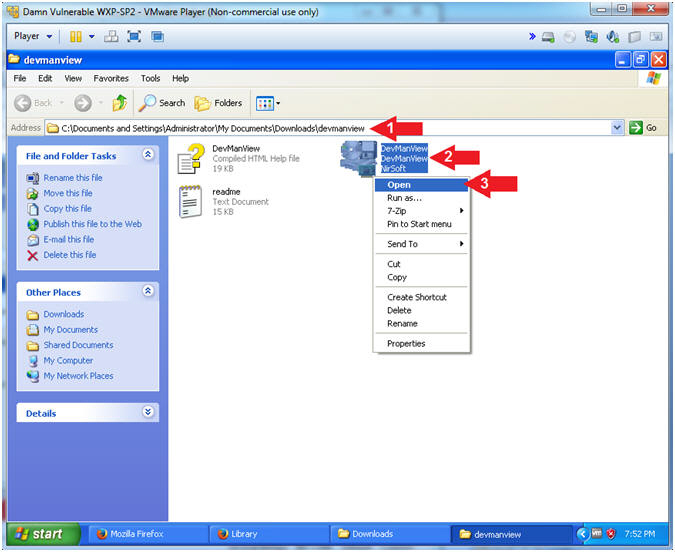675x552 pixels.
Task: Expand the address bar dropdown arrow
Action: (617, 127)
